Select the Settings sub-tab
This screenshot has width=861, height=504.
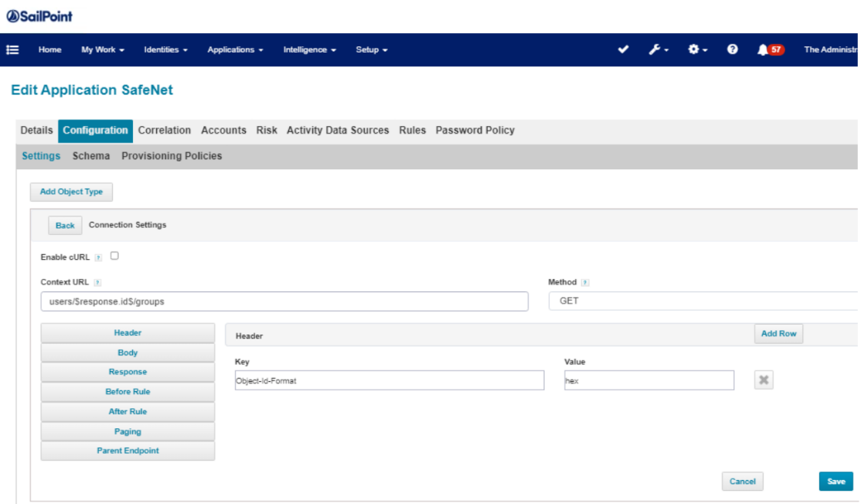[41, 156]
